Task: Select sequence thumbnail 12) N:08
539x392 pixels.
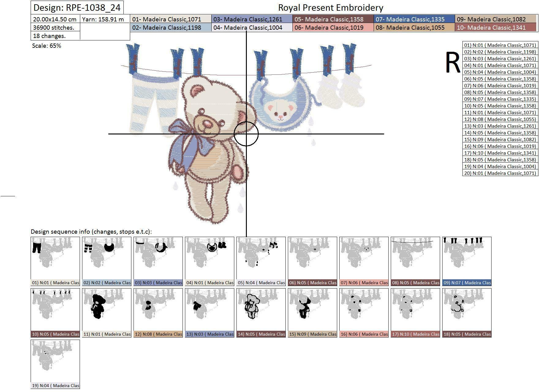Action: point(158,313)
